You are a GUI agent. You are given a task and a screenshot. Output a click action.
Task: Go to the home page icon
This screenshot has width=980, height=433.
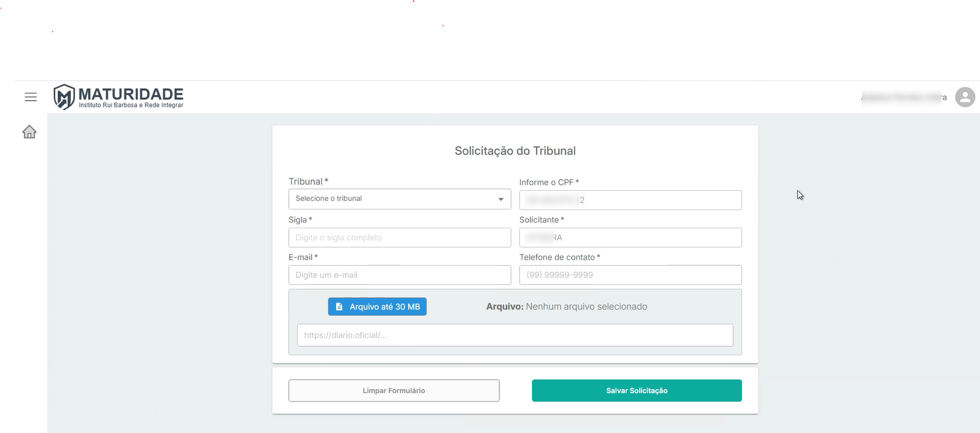(29, 132)
